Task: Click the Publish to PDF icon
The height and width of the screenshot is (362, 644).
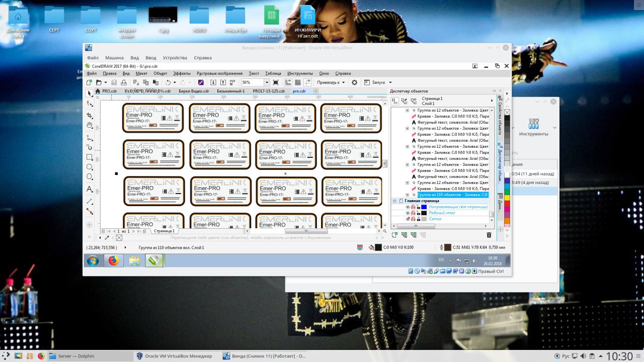Action: coord(233,82)
